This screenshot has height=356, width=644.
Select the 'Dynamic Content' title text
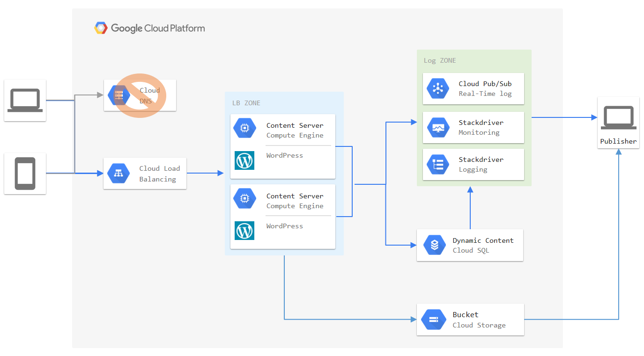coord(483,240)
